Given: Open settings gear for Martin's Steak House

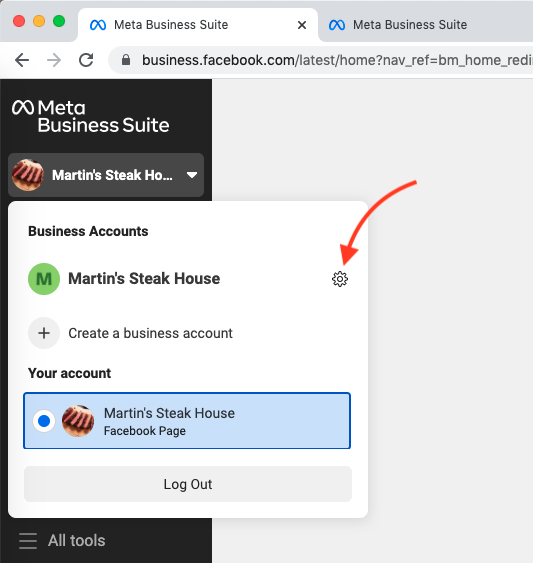Looking at the screenshot, I should pos(340,279).
